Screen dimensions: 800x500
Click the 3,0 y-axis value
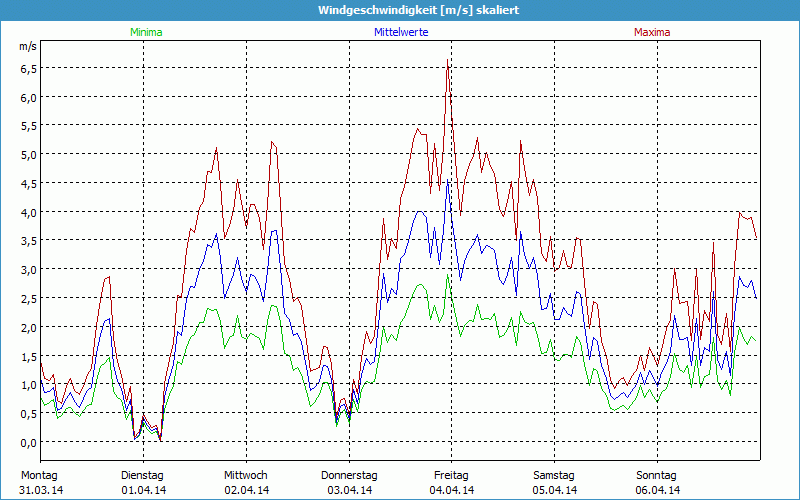(x=28, y=270)
